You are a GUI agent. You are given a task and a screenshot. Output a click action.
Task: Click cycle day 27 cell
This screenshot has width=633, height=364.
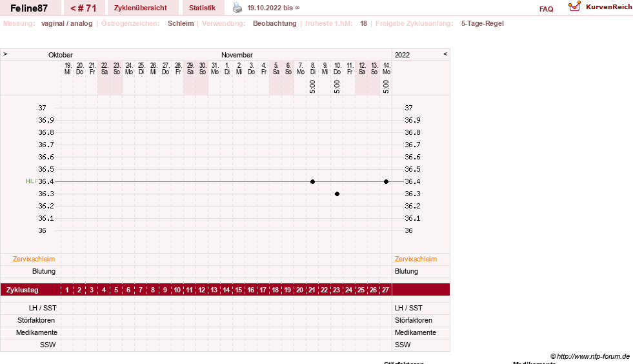(x=385, y=290)
